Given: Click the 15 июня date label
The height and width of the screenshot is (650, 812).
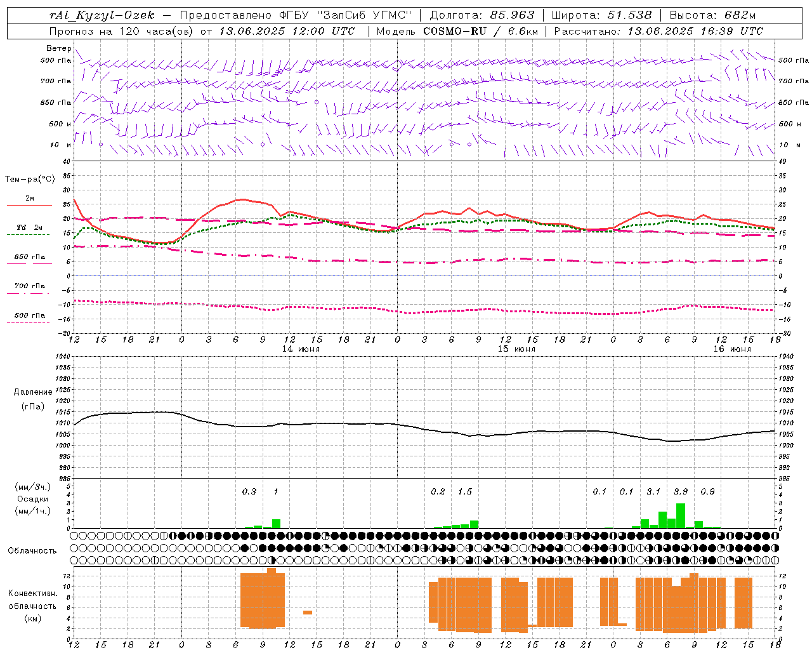Looking at the screenshot, I should coord(516,349).
